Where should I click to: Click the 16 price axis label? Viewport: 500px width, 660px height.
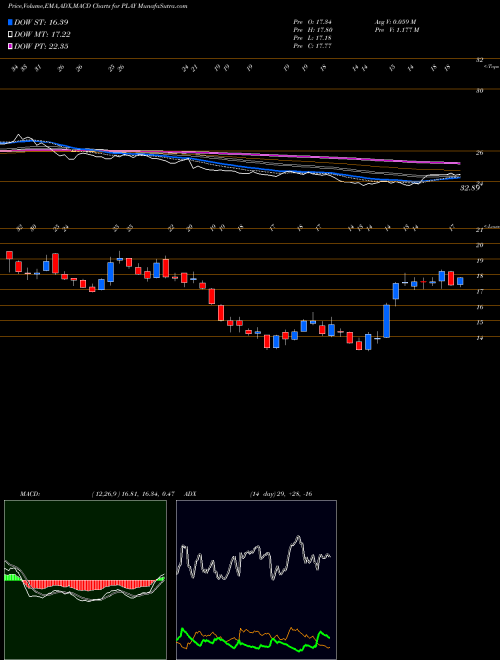coord(479,307)
